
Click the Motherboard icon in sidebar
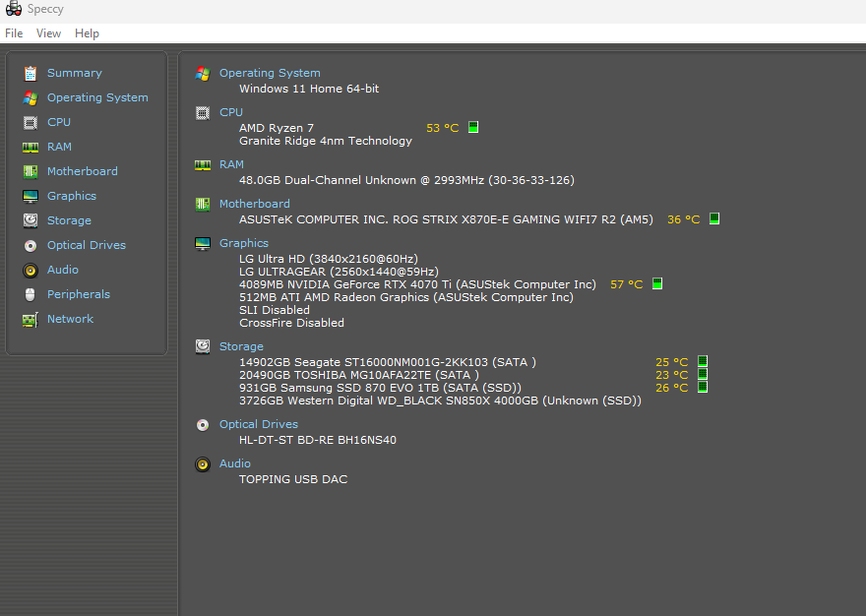coord(31,172)
